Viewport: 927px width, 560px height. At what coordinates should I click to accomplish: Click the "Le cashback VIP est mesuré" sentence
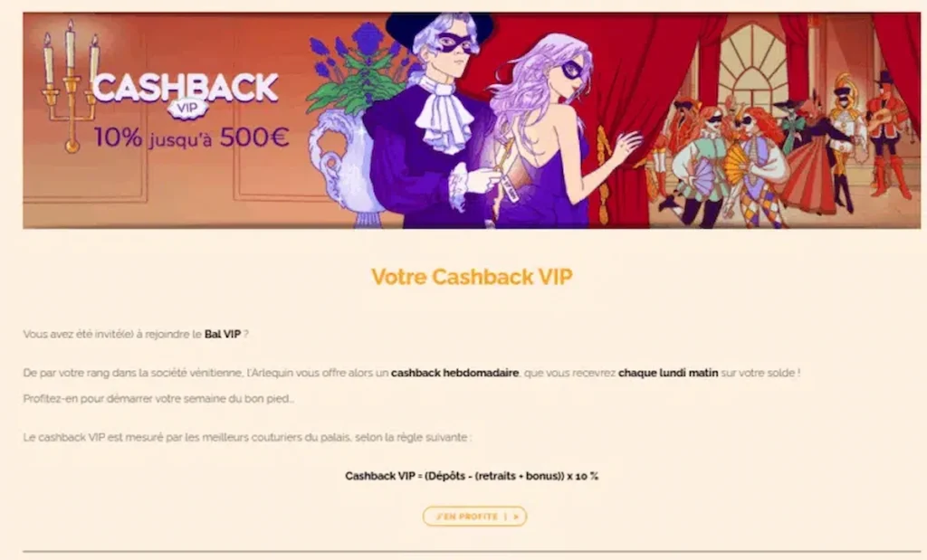[247, 438]
